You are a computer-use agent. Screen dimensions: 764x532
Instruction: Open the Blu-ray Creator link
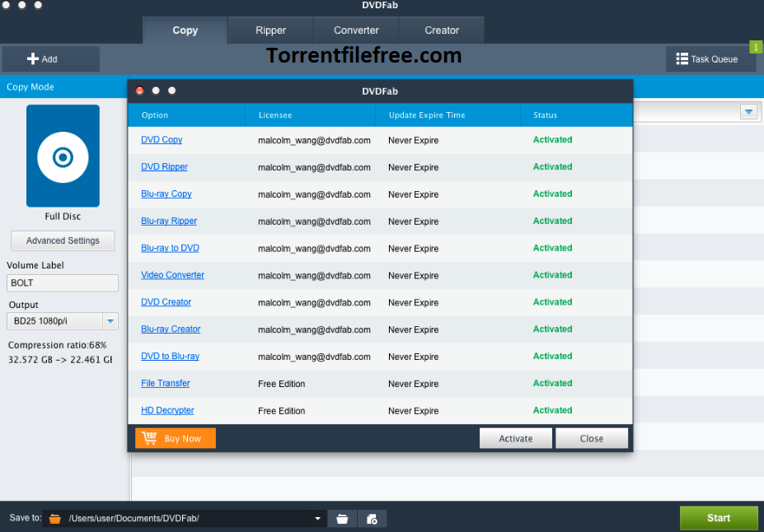[171, 329]
